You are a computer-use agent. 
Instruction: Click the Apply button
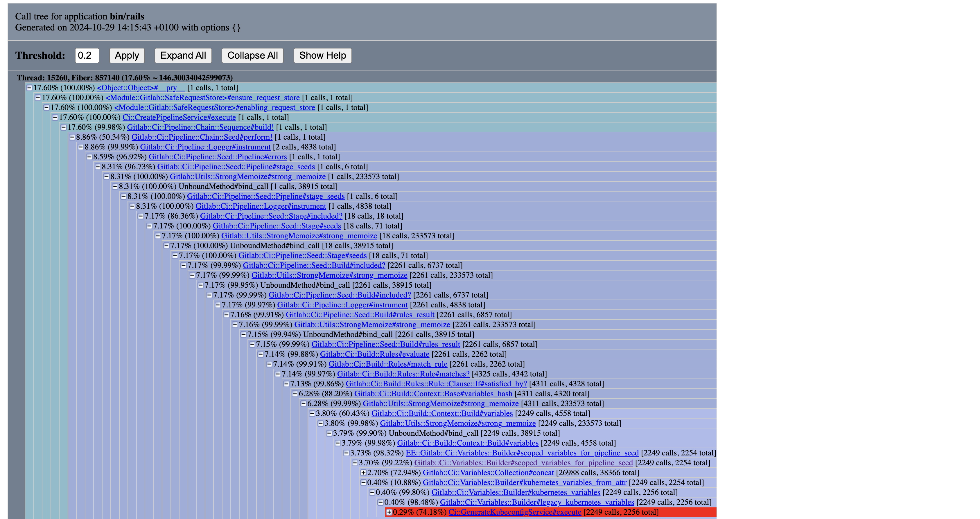(x=127, y=55)
